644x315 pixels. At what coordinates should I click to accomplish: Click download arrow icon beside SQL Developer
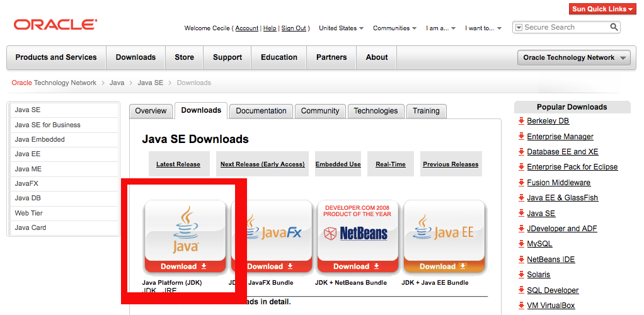pyautogui.click(x=520, y=290)
